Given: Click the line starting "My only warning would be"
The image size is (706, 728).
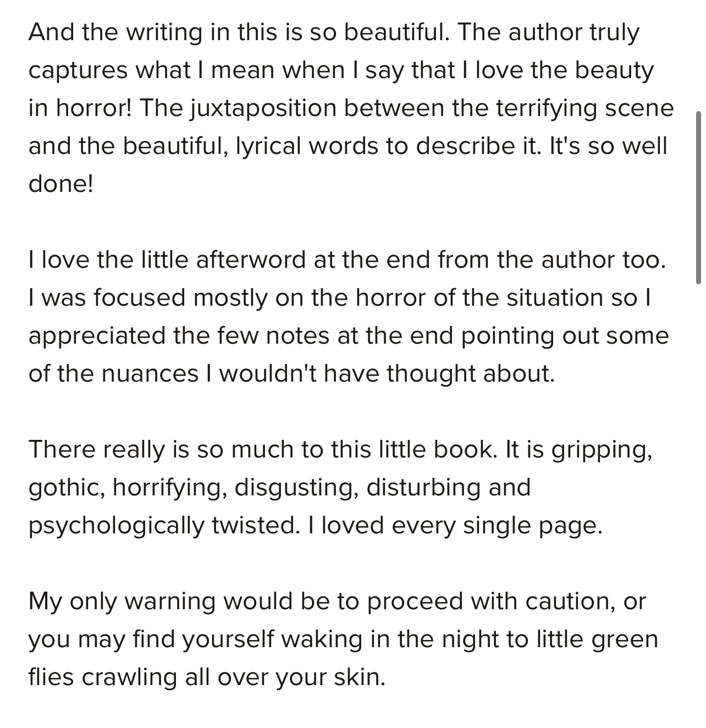Looking at the screenshot, I should (x=338, y=601).
